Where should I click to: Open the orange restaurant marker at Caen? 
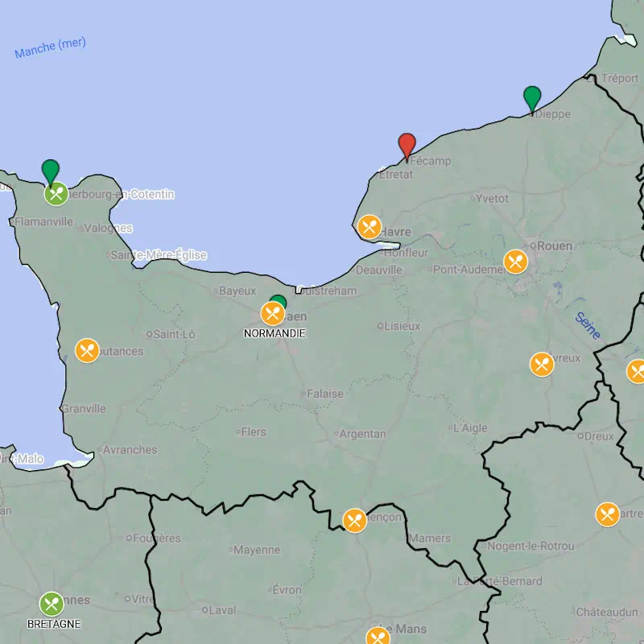(x=273, y=314)
